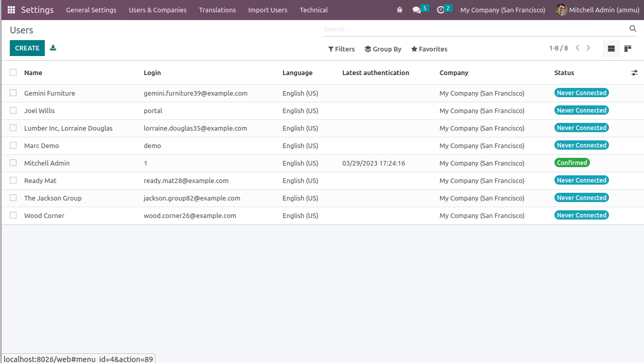Tick the checkbox for Wood Corner
The width and height of the screenshot is (644, 363).
point(13,215)
